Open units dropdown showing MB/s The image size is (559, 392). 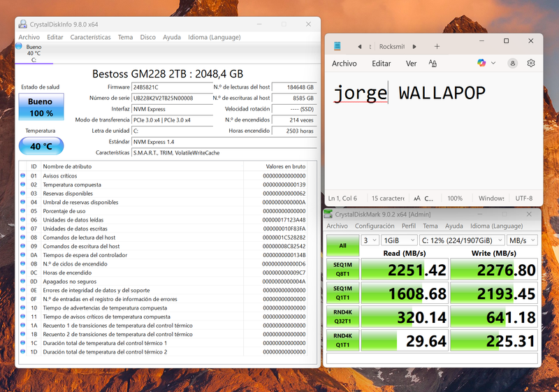pos(522,240)
